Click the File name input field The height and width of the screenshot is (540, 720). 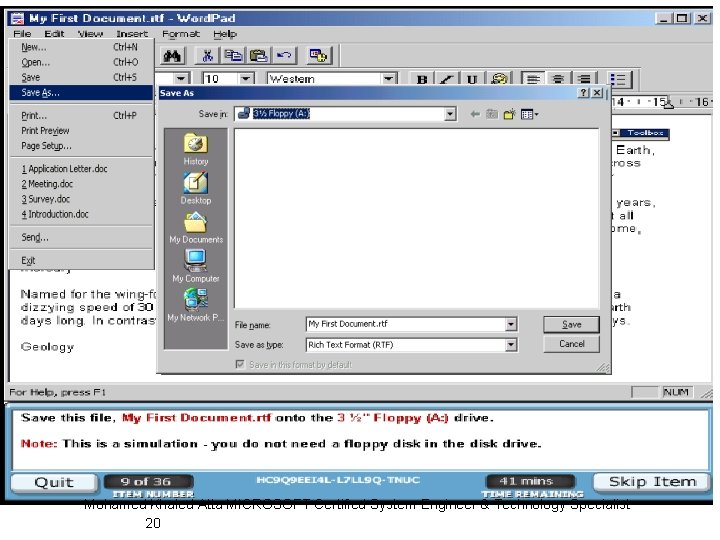pyautogui.click(x=405, y=324)
